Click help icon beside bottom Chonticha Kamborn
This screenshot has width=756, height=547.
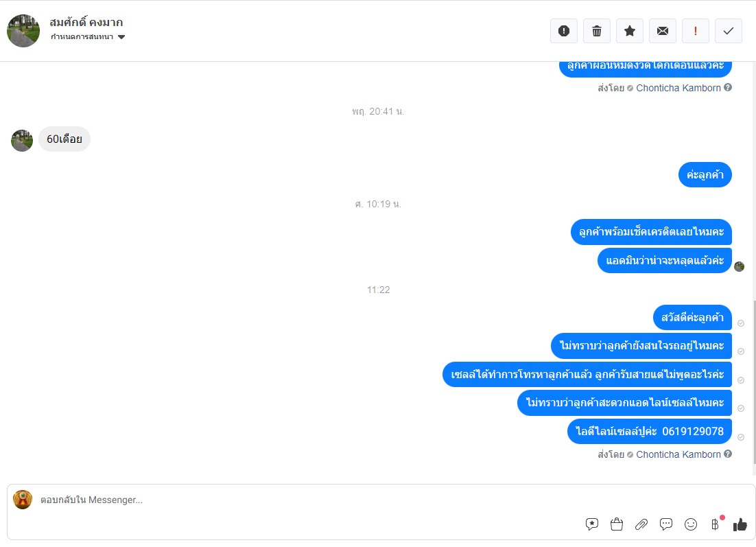click(728, 454)
